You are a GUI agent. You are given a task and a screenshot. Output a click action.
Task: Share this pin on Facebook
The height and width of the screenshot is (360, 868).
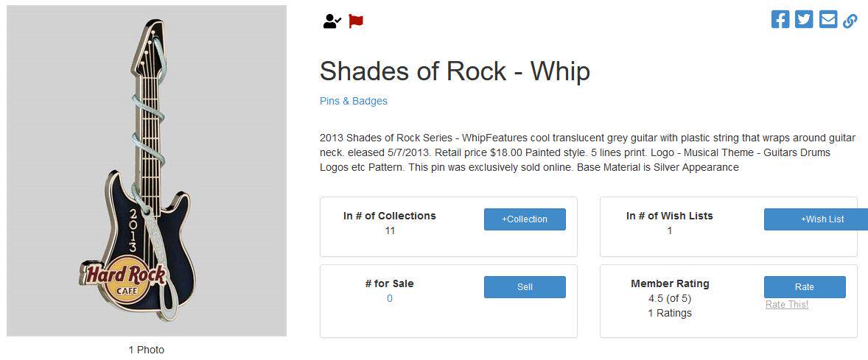point(780,20)
